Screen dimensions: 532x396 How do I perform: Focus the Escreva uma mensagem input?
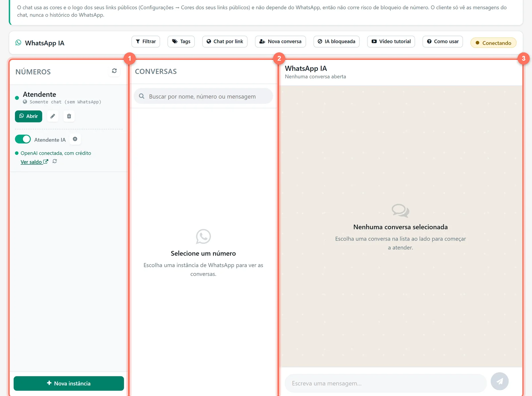tap(386, 383)
